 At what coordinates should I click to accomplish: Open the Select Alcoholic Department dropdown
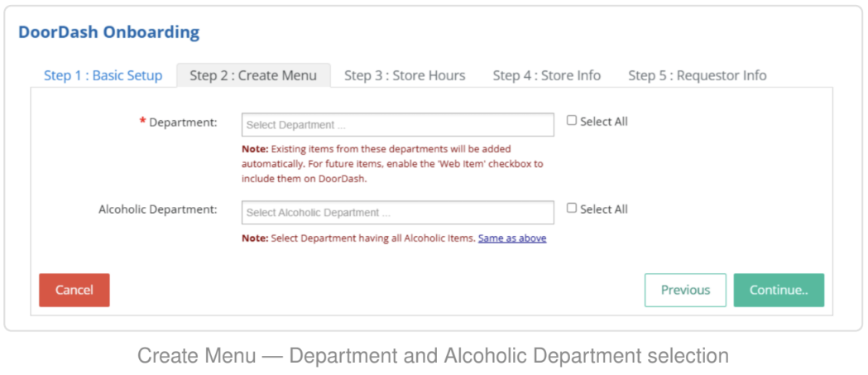click(397, 213)
